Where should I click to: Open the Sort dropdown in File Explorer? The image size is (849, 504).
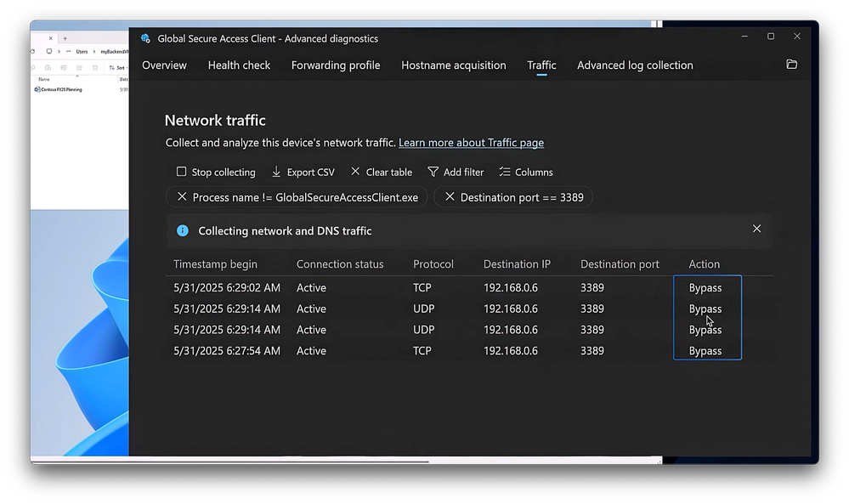point(117,67)
